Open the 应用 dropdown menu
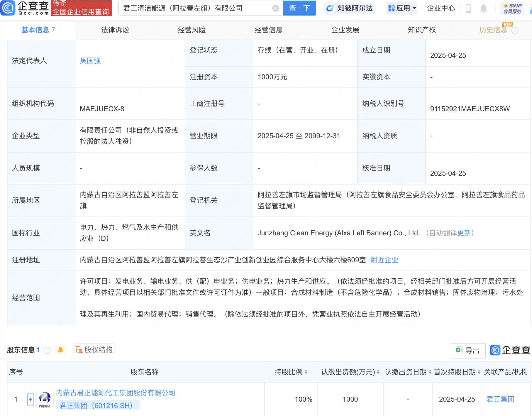The width and height of the screenshot is (532, 416). [x=402, y=8]
